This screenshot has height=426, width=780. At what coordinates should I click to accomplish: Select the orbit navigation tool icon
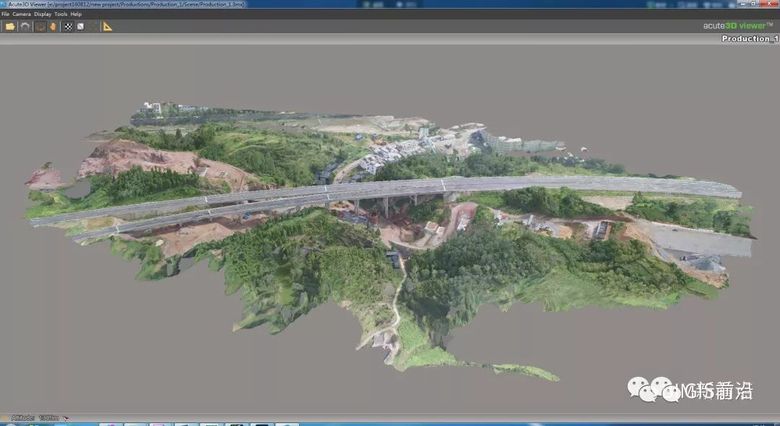[x=41, y=26]
